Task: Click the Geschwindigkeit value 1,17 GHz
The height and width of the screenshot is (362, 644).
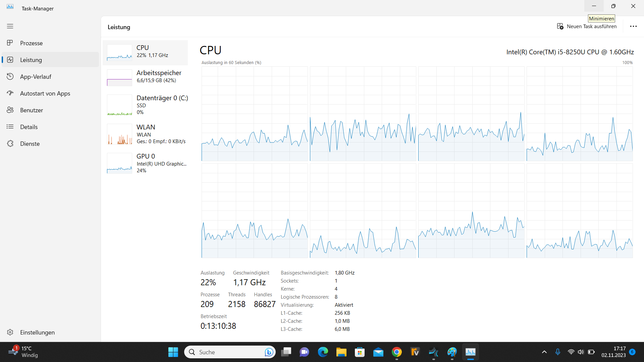Action: pyautogui.click(x=250, y=283)
